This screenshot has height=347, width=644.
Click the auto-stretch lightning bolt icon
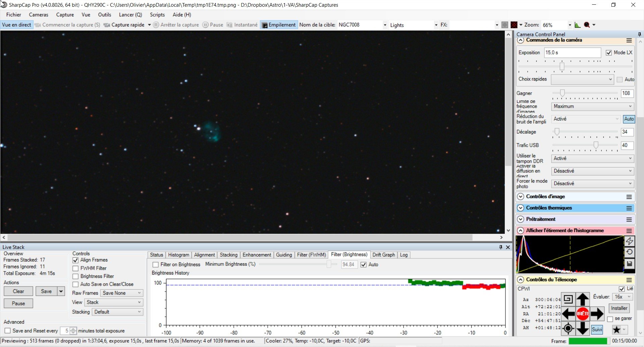point(630,241)
